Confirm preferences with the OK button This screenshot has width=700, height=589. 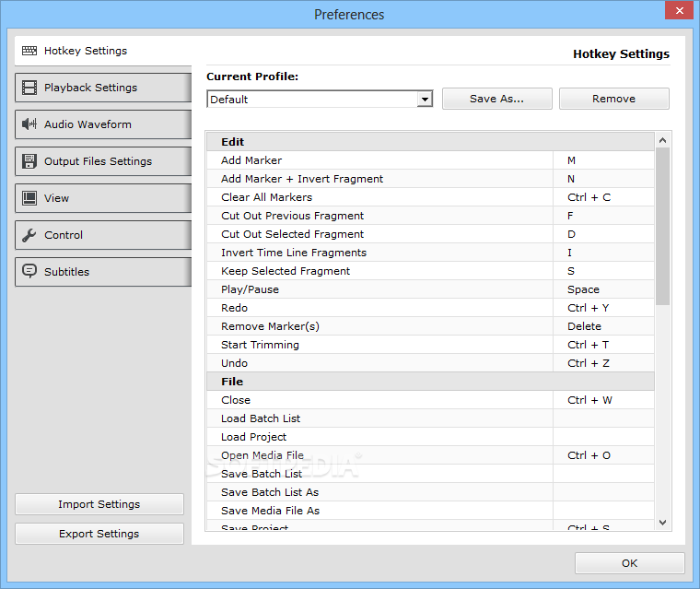(x=629, y=563)
